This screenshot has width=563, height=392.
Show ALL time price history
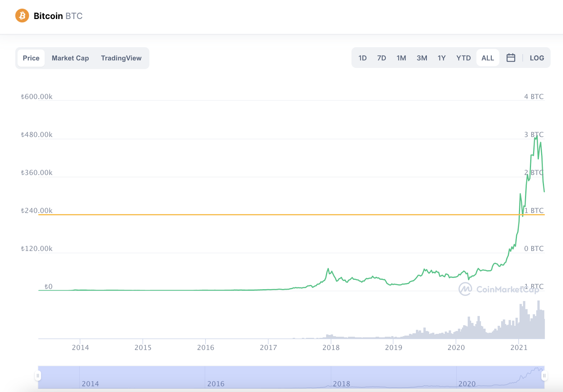coord(488,58)
